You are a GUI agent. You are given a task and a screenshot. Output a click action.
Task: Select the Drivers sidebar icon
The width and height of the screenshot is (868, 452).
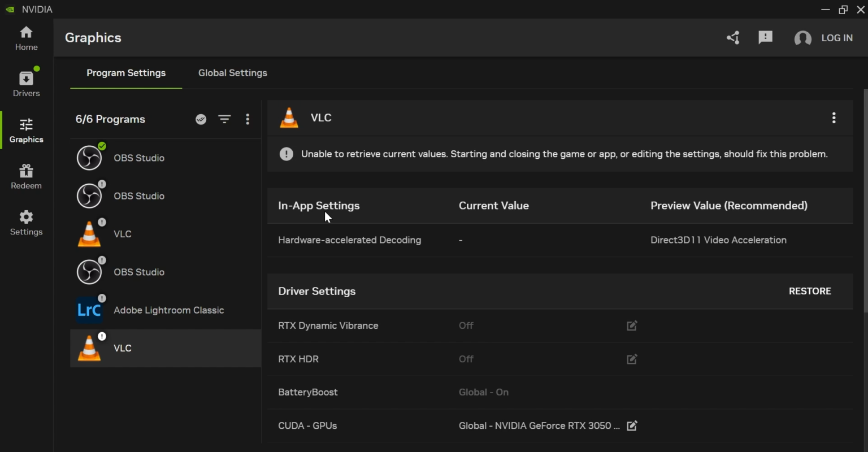25,83
